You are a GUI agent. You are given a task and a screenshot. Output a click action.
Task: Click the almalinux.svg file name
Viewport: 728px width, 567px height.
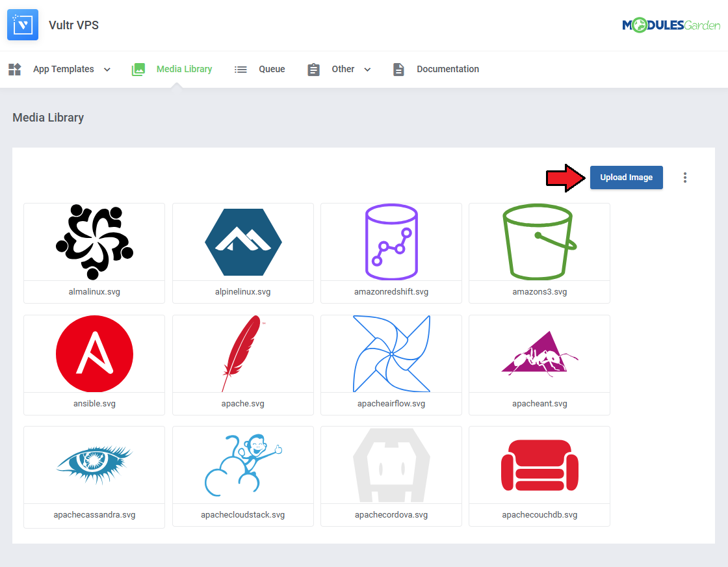point(94,292)
